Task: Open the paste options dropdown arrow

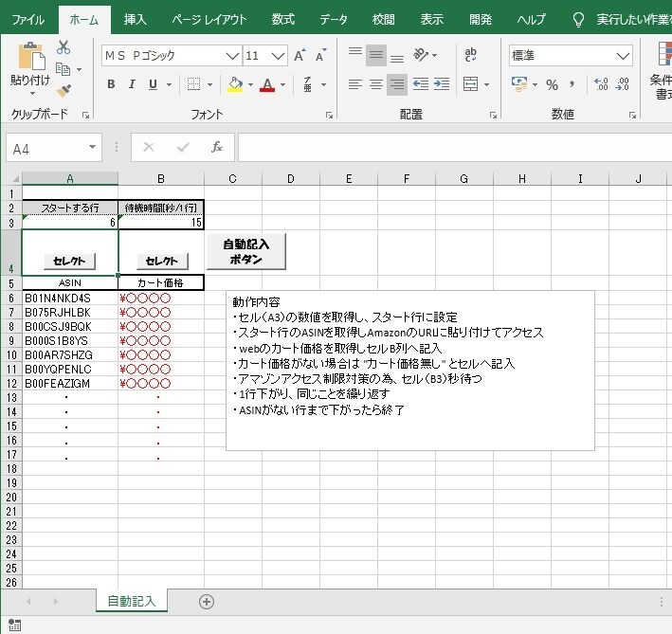Action: [31, 93]
